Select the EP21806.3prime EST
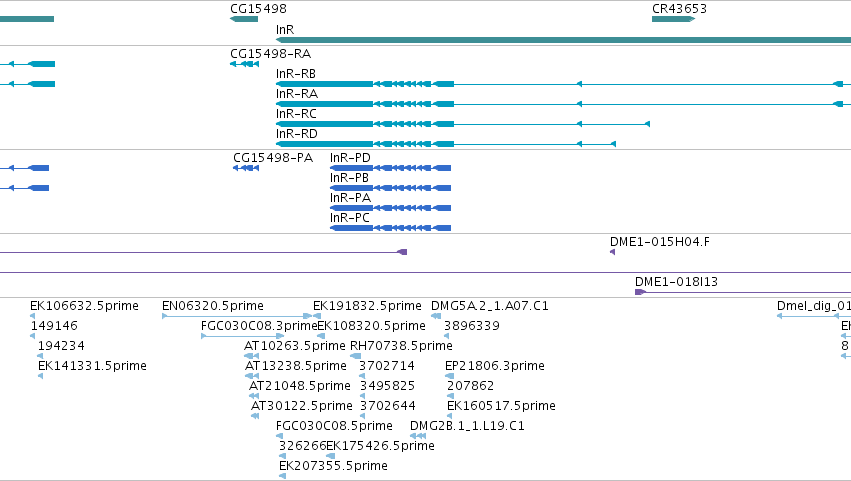851x481 pixels. (x=495, y=366)
